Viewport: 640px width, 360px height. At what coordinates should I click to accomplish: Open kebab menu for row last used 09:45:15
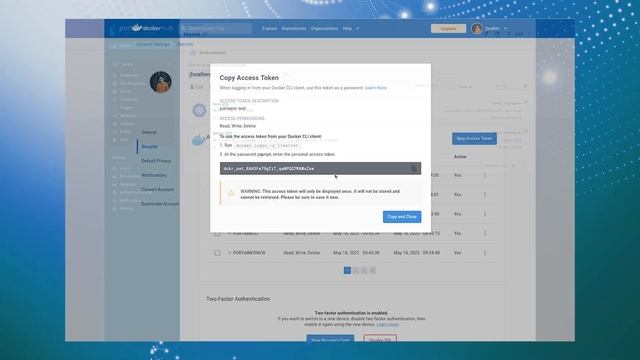pos(485,233)
